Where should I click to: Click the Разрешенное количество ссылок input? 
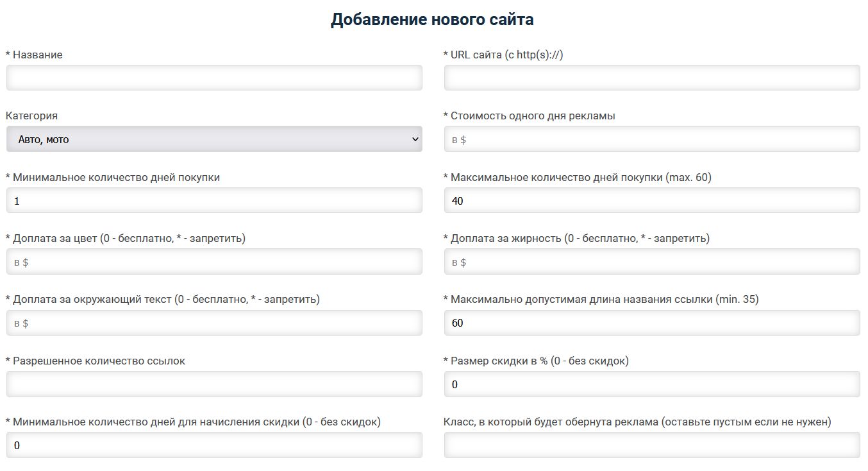[x=214, y=384]
